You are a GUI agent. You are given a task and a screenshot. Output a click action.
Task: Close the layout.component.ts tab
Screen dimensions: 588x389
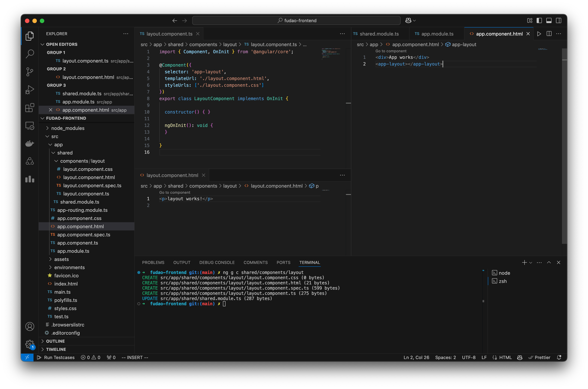point(198,34)
